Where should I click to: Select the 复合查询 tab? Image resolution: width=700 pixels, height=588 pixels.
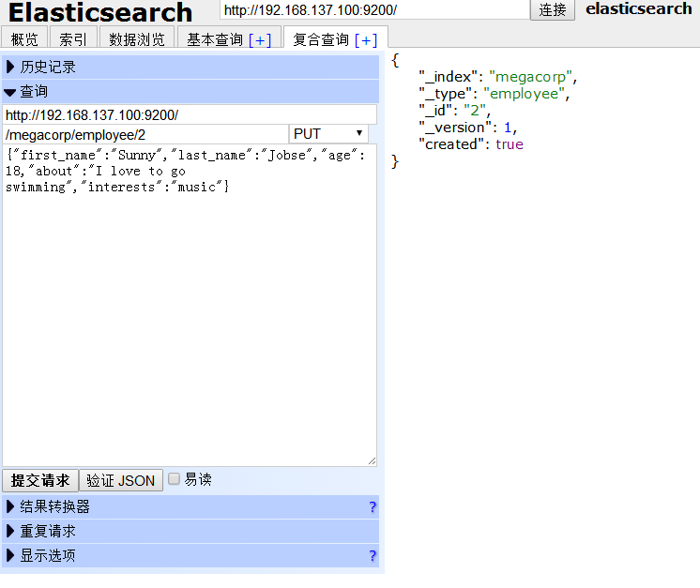[321, 39]
